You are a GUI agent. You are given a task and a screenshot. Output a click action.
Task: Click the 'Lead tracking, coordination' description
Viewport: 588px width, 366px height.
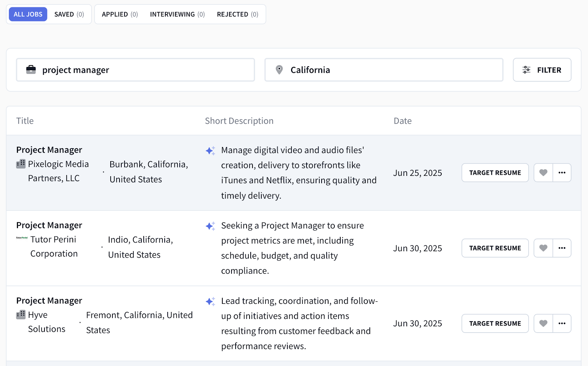[300, 324]
